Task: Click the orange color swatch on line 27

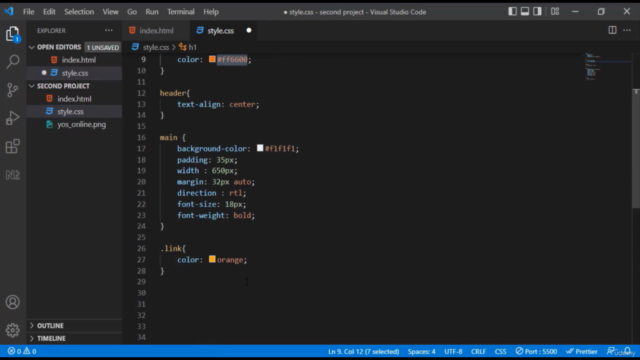Action: 212,259
